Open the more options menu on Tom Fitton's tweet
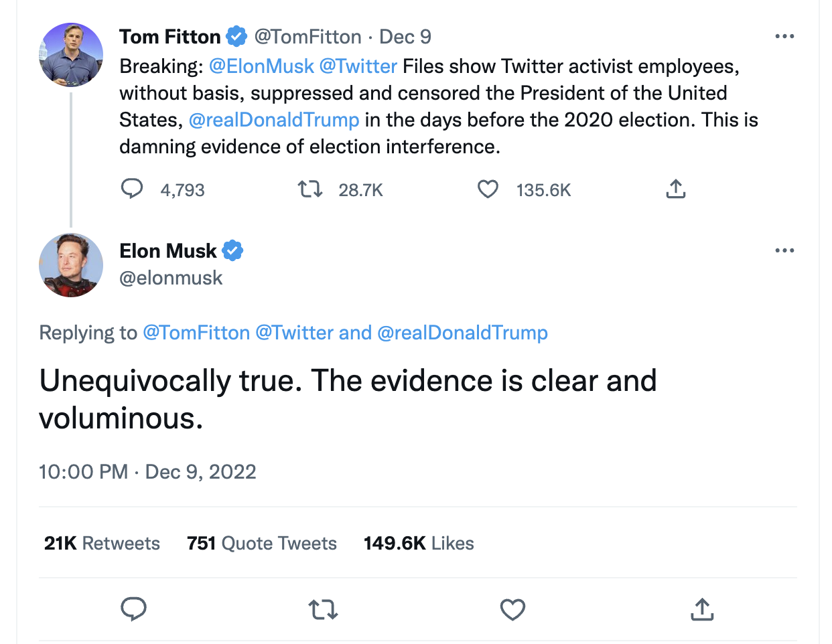The height and width of the screenshot is (644, 832). 784,36
